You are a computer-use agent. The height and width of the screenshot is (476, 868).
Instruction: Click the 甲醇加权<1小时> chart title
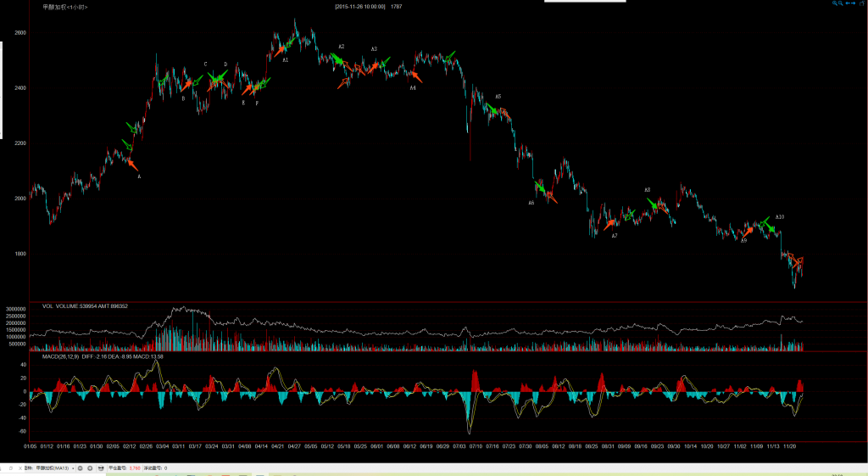[64, 7]
